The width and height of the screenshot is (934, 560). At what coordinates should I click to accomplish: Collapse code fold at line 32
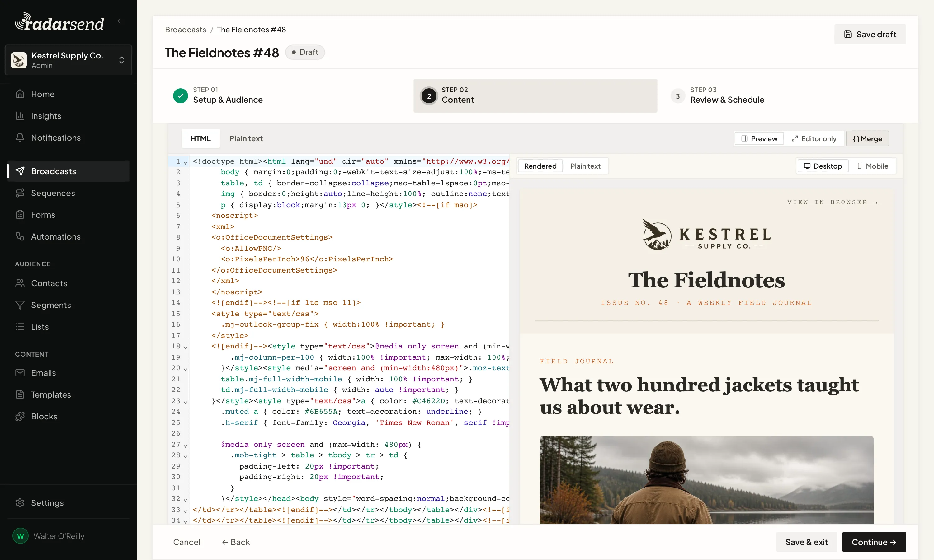point(185,500)
